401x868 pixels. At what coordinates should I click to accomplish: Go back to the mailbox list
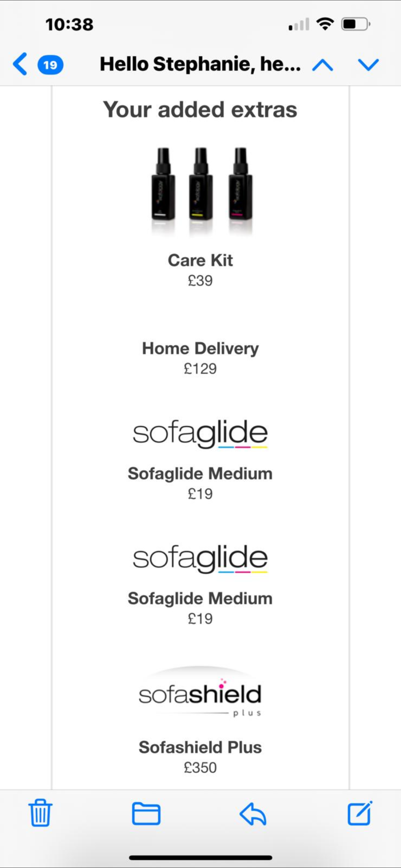click(x=20, y=64)
